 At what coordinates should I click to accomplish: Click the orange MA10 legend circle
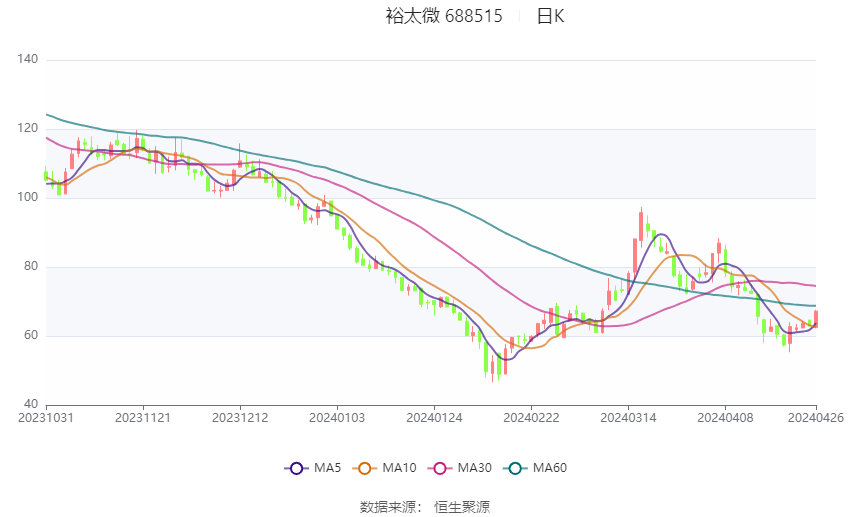tap(367, 468)
